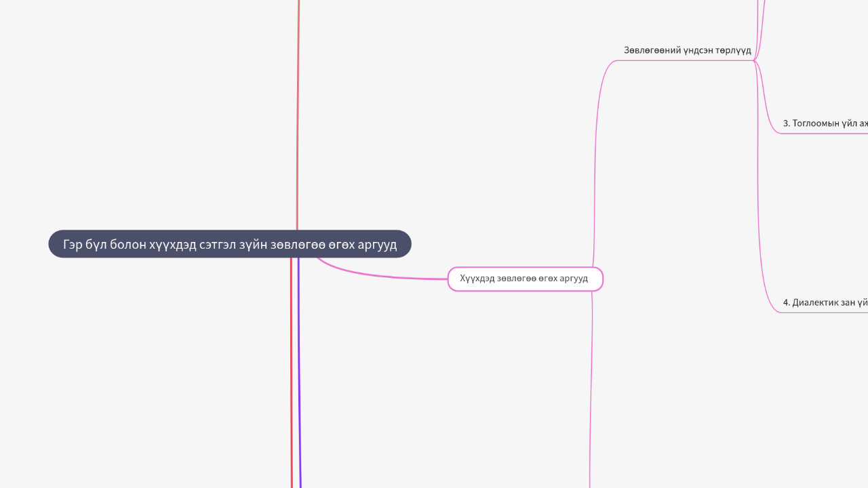Screen dimensions: 868x488
Task: Select the root node about psychological counseling methods
Action: 229,244
